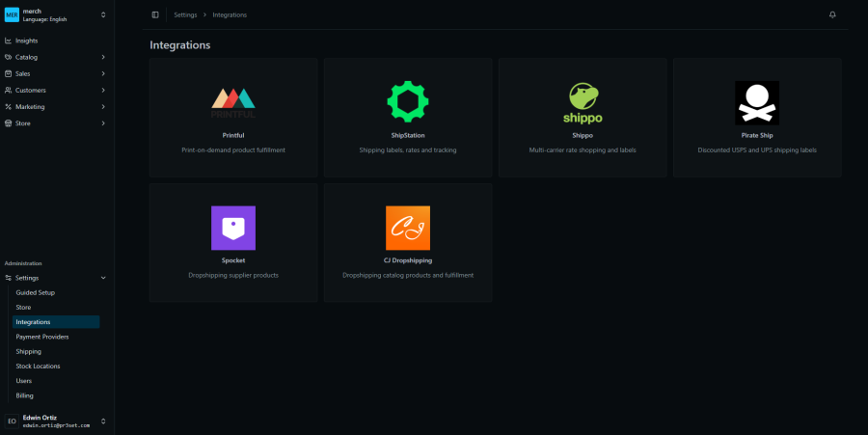The image size is (868, 435).
Task: Click the MER store avatar
Action: click(x=12, y=14)
